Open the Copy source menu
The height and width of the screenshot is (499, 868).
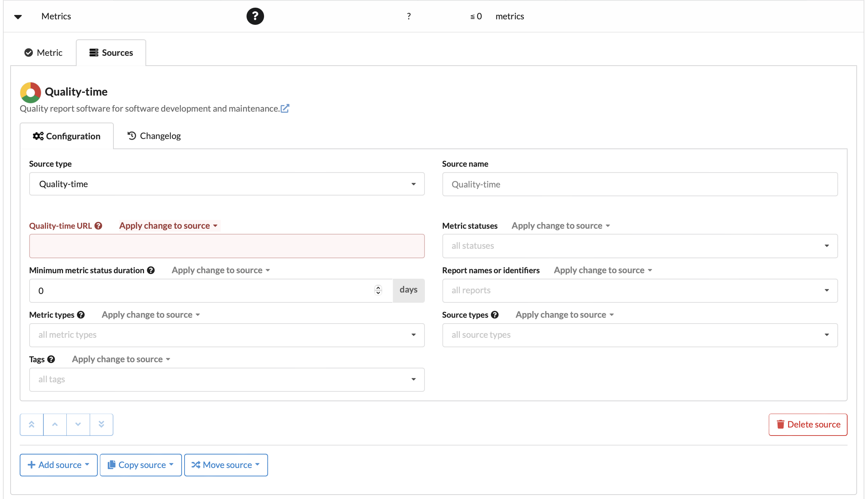141,465
